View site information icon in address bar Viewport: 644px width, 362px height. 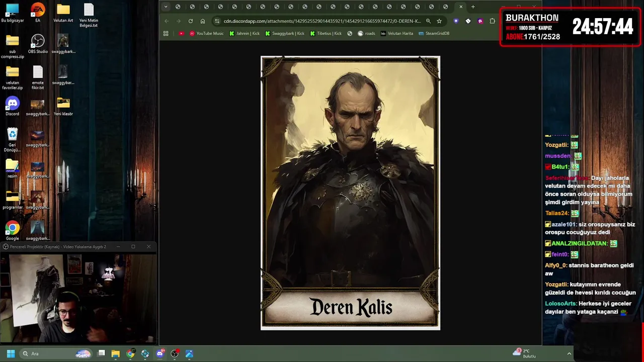217,21
